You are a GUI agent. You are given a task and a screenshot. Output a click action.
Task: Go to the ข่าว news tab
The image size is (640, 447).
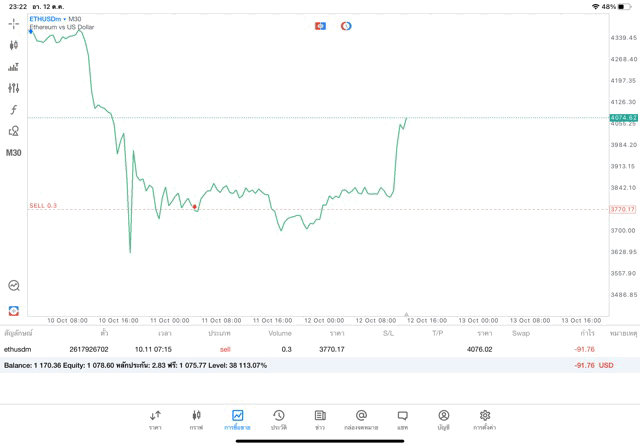[x=319, y=419]
